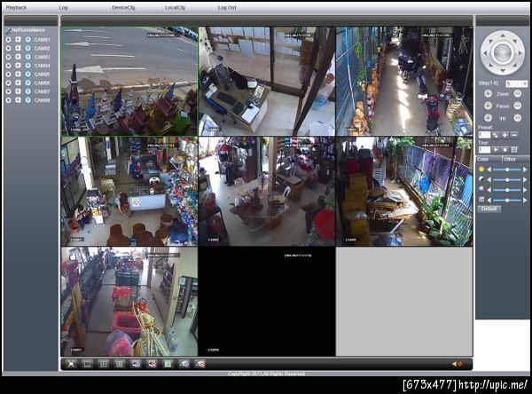Increase brightness with the right arrow
Screen dimensions: 532x394
point(525,169)
